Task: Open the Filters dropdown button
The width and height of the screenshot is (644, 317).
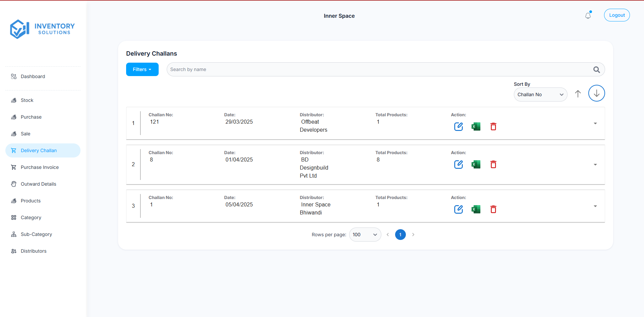Action: (x=142, y=69)
